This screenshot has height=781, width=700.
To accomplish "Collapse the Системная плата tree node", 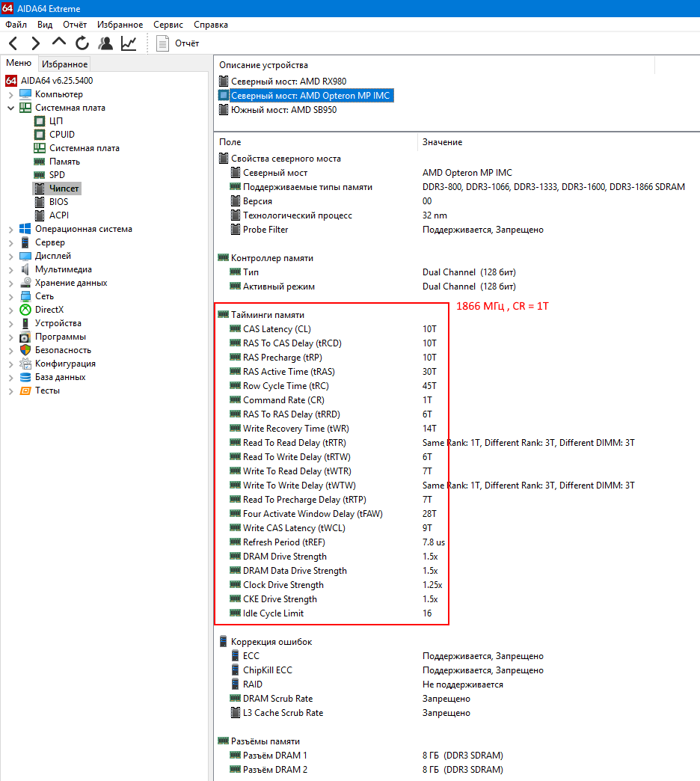I will 11,108.
